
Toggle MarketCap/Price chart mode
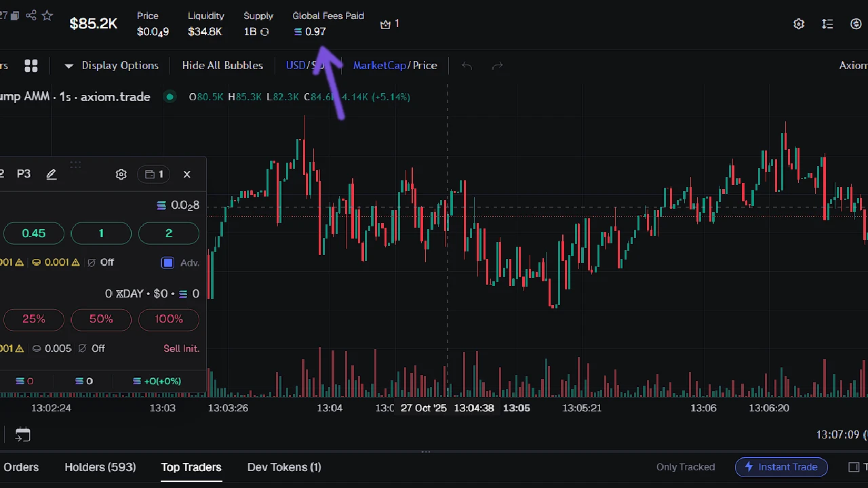[x=395, y=66]
